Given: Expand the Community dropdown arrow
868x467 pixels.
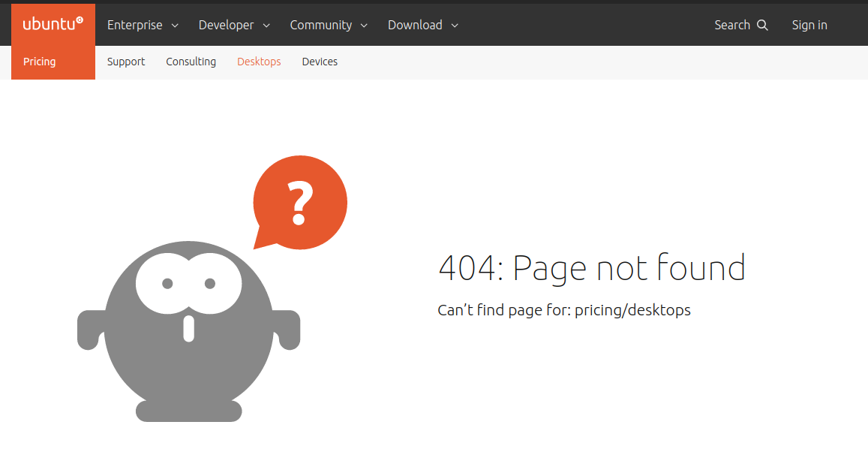Looking at the screenshot, I should 365,25.
